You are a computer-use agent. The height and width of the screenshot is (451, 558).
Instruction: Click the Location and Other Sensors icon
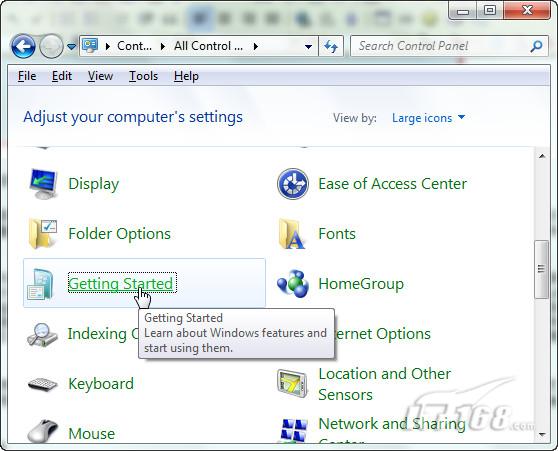(x=292, y=384)
